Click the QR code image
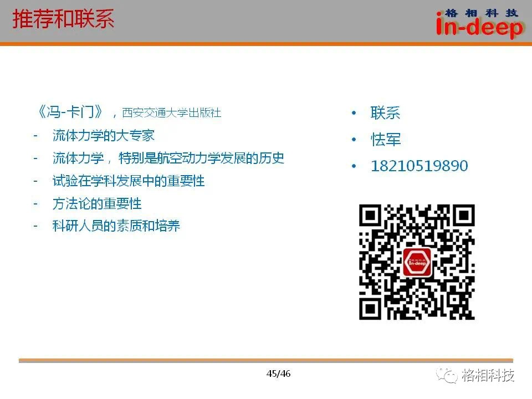Screen dimensions: 532x399 (x=417, y=262)
